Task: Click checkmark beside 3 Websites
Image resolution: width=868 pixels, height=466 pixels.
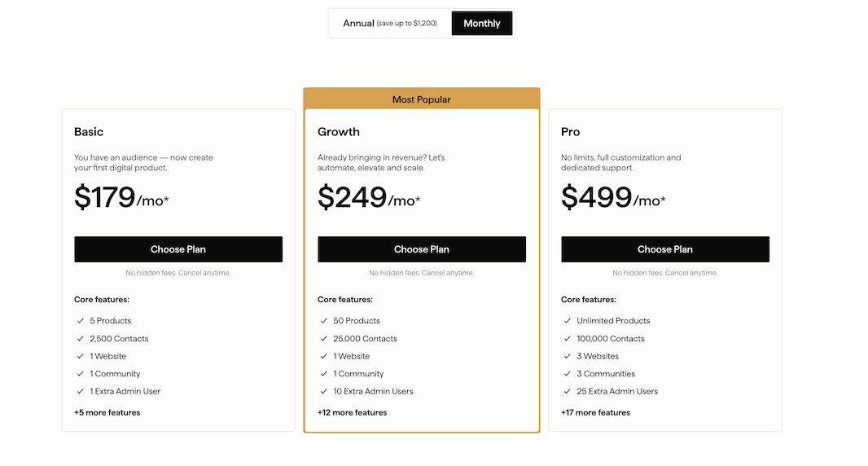Action: coord(568,357)
